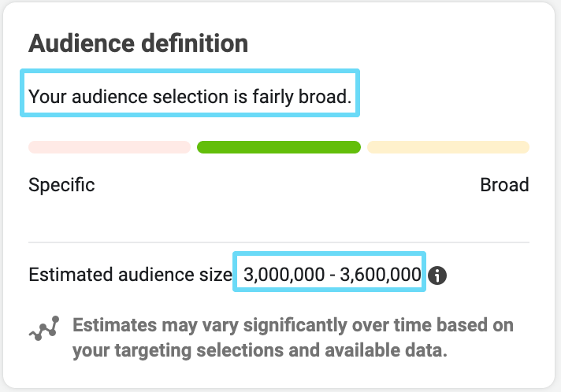Click the trend graph icon near estimates note
Viewport: 561px width, 392px height.
(44, 328)
